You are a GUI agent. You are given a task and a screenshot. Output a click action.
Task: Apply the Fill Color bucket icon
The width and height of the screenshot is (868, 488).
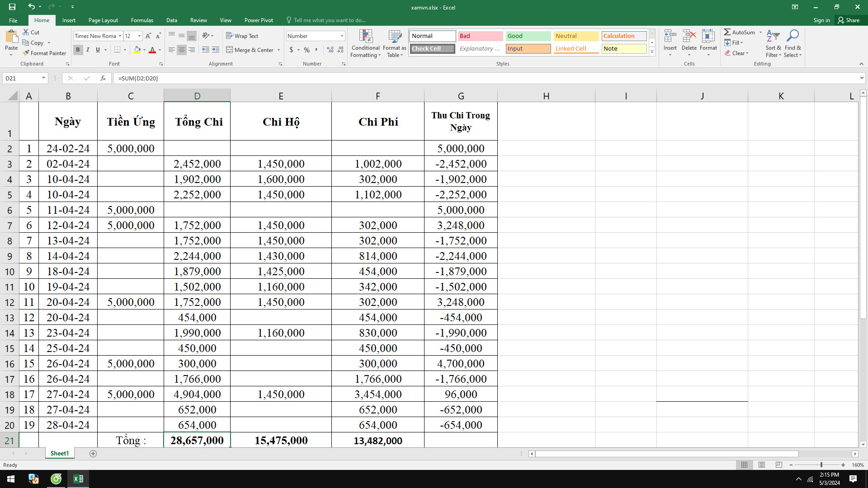click(137, 50)
